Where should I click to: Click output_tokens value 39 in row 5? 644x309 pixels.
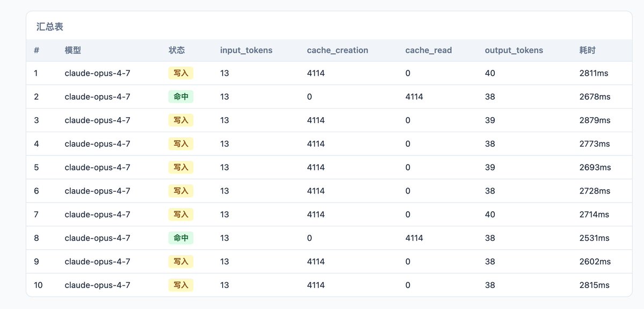[490, 167]
